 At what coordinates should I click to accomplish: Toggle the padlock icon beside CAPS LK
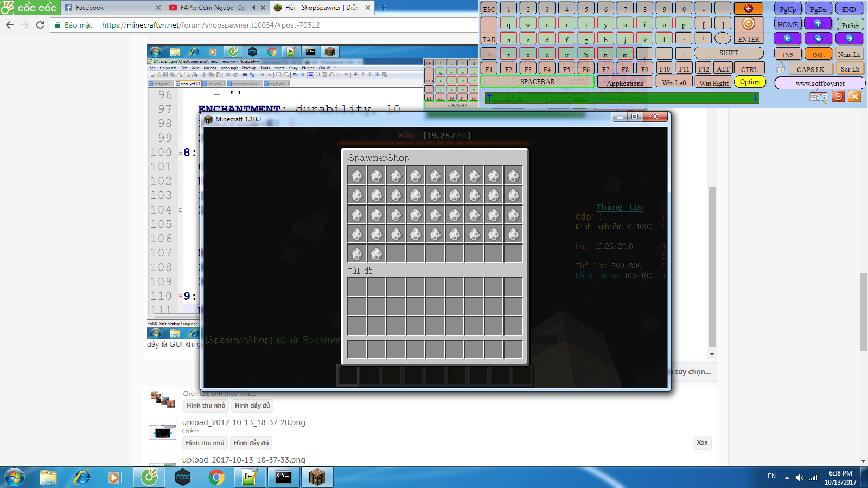click(x=780, y=68)
